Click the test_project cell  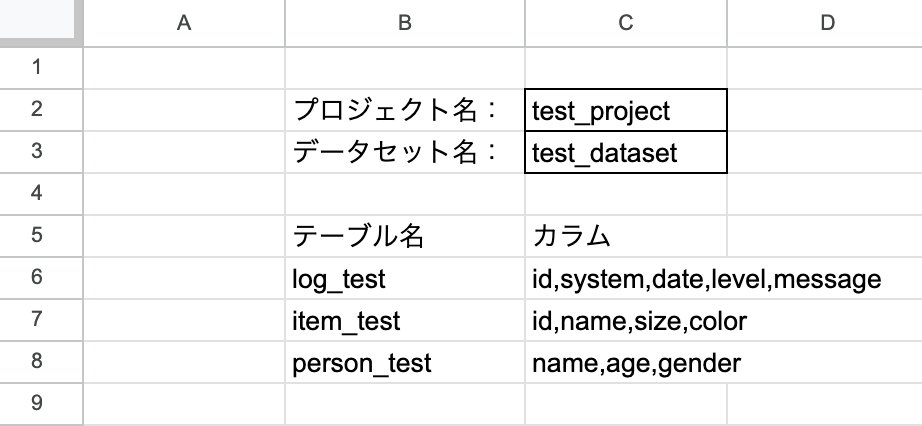click(625, 110)
